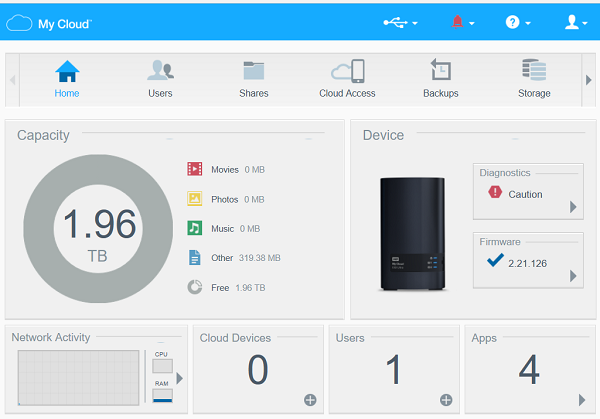600x419 pixels.
Task: Open the Users navigation tab
Action: coord(160,80)
